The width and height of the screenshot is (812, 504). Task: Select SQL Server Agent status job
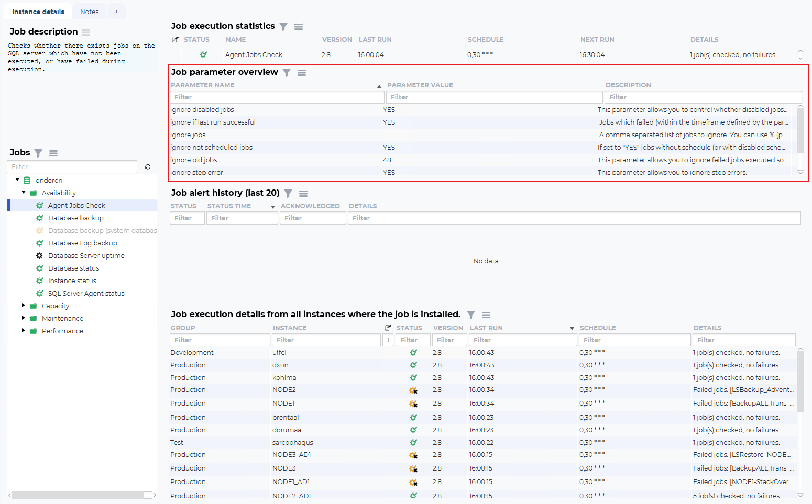point(86,294)
